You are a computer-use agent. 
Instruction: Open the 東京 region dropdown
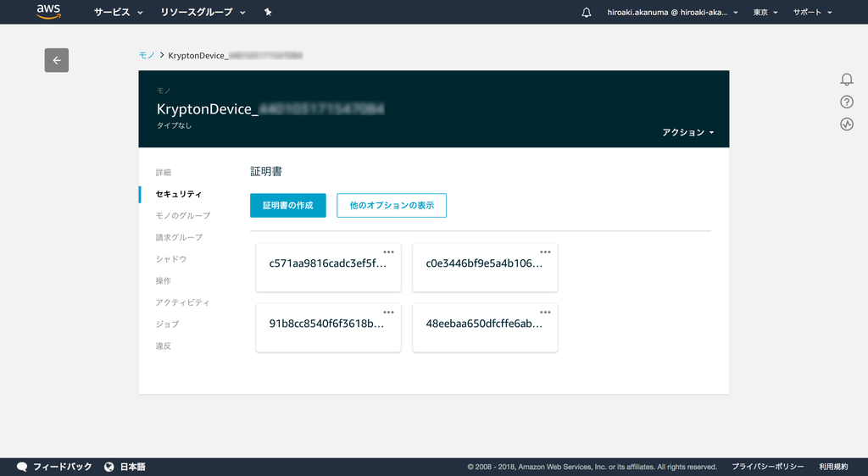tap(765, 12)
